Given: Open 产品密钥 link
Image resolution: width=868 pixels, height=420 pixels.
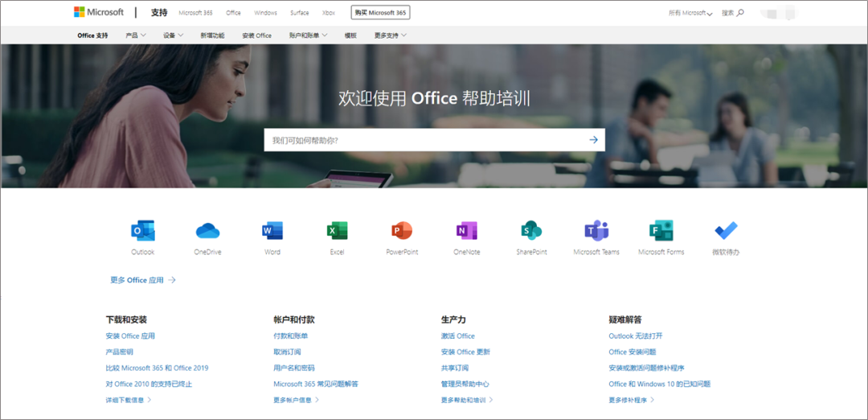Looking at the screenshot, I should point(119,352).
